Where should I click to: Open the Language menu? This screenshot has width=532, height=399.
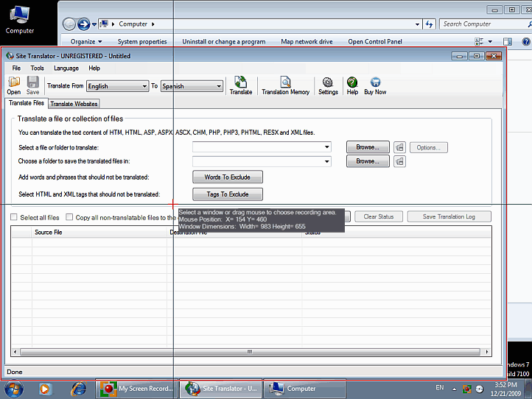(66, 68)
